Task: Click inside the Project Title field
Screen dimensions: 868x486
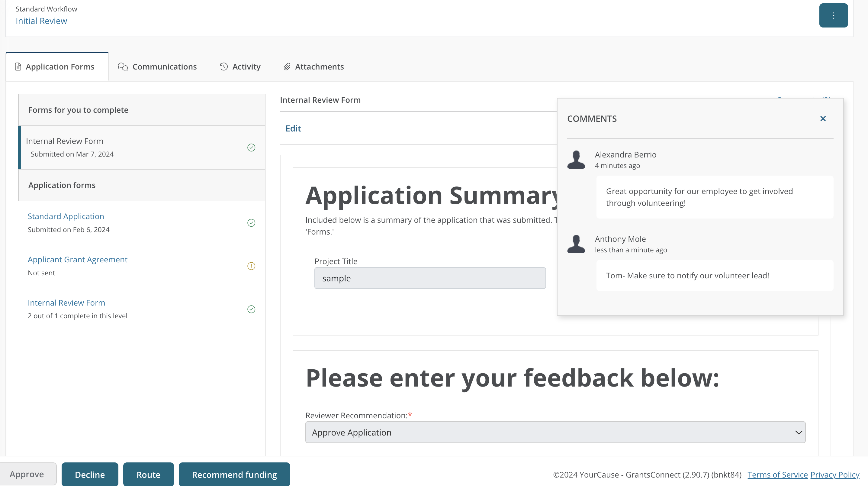Action: tap(429, 278)
